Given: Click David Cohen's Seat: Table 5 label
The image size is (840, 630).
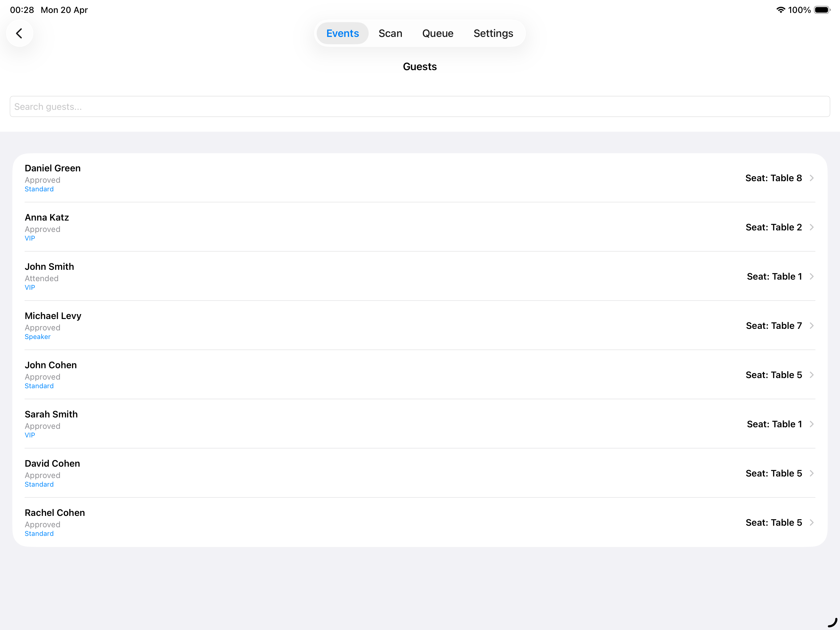Looking at the screenshot, I should (774, 473).
